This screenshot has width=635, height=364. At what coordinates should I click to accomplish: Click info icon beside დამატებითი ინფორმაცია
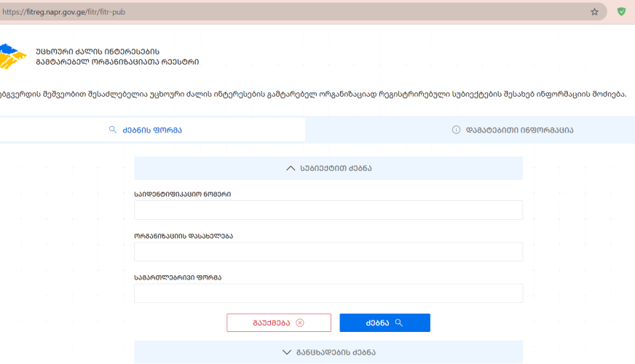(456, 130)
